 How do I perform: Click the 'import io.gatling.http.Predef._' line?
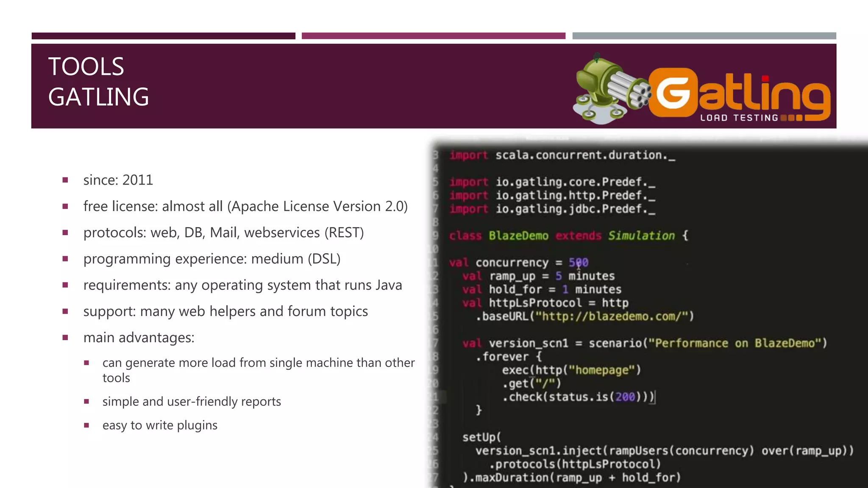point(553,196)
